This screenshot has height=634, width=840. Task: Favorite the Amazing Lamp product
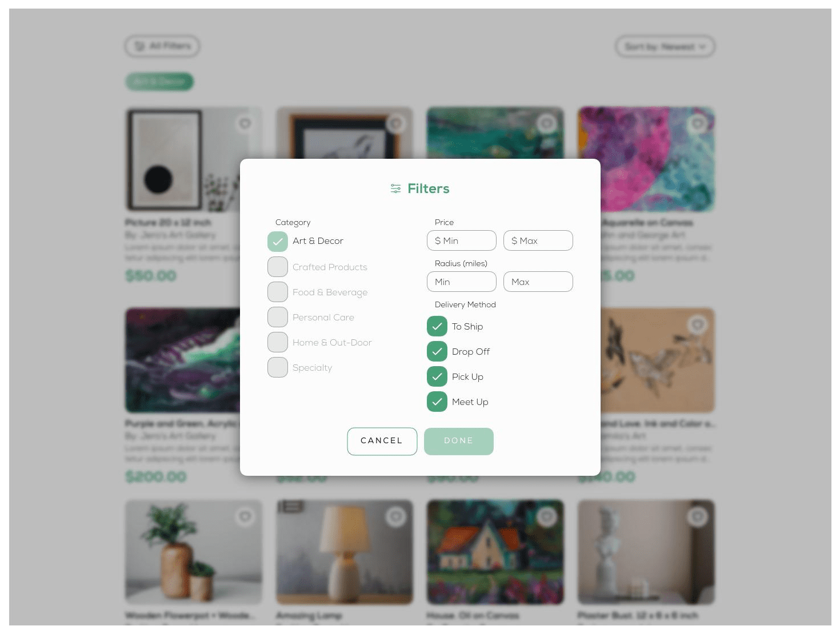(x=396, y=517)
